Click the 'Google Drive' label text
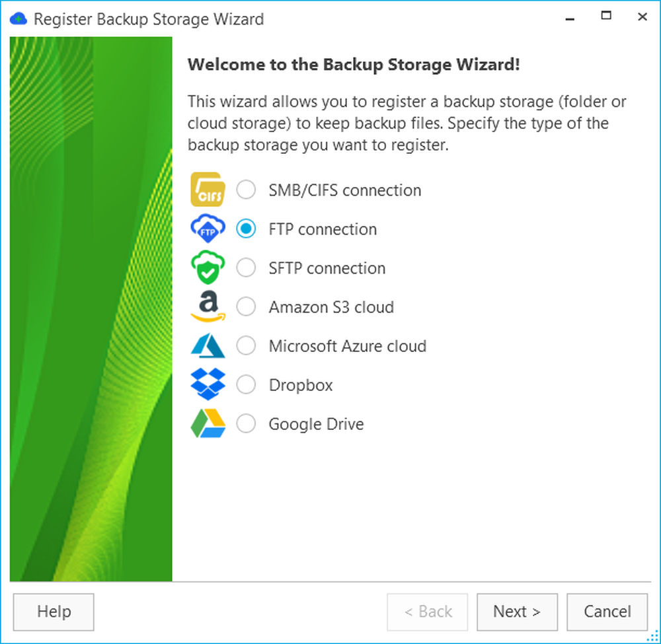 [316, 424]
